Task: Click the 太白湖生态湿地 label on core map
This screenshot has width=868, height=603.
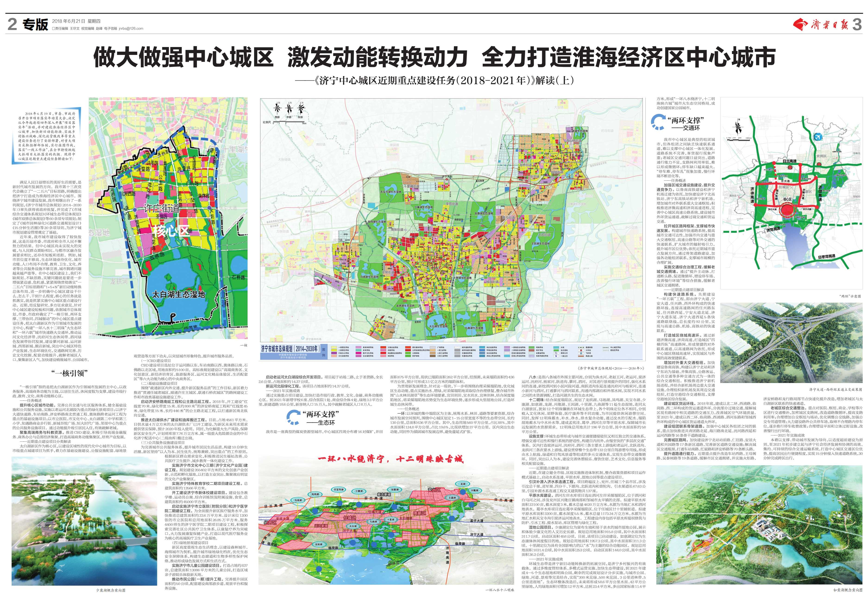Action: (178, 294)
